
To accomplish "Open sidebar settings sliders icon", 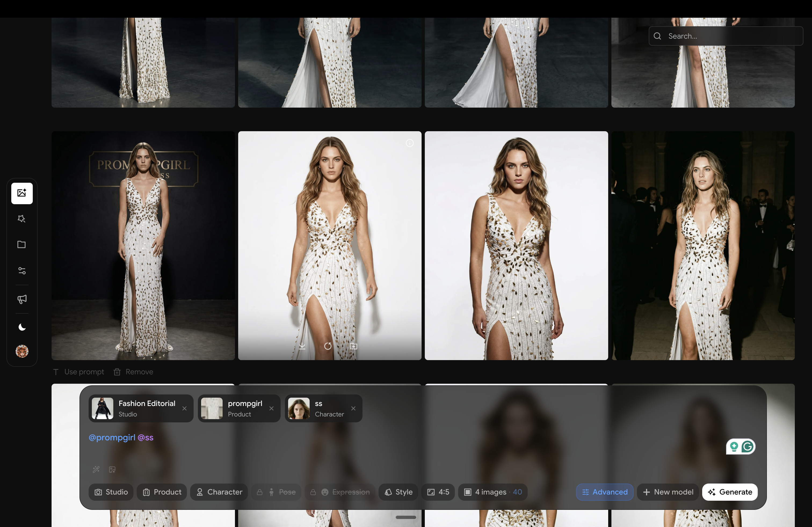I will click(22, 271).
